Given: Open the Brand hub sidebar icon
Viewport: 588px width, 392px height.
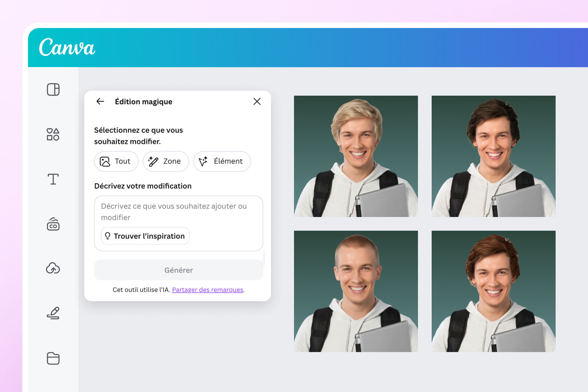Looking at the screenshot, I should 53,224.
